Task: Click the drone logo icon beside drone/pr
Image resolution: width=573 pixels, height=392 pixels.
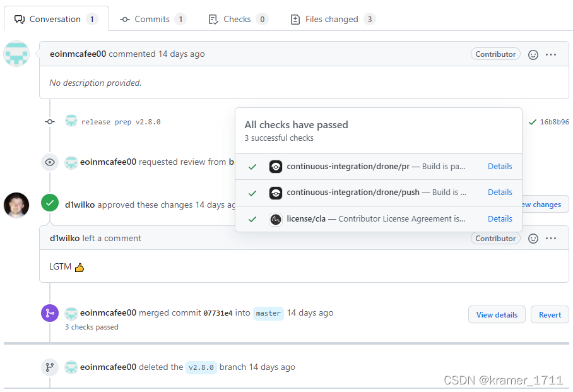Action: tap(276, 167)
